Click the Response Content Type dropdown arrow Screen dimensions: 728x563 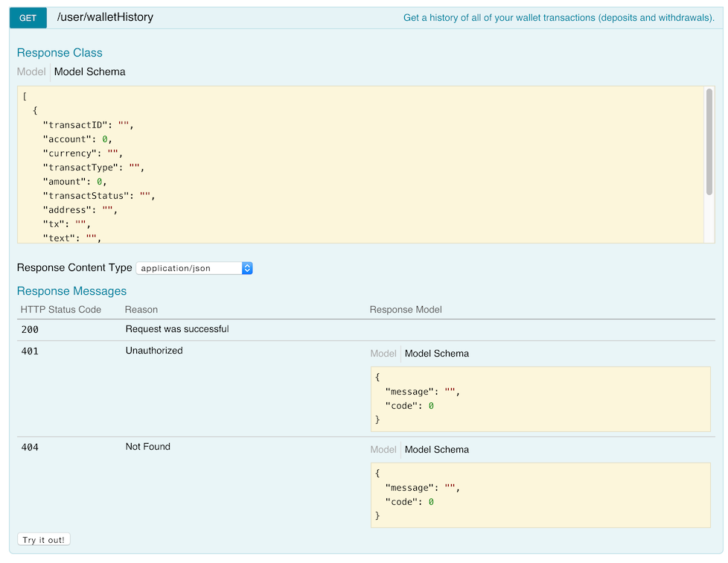[247, 268]
